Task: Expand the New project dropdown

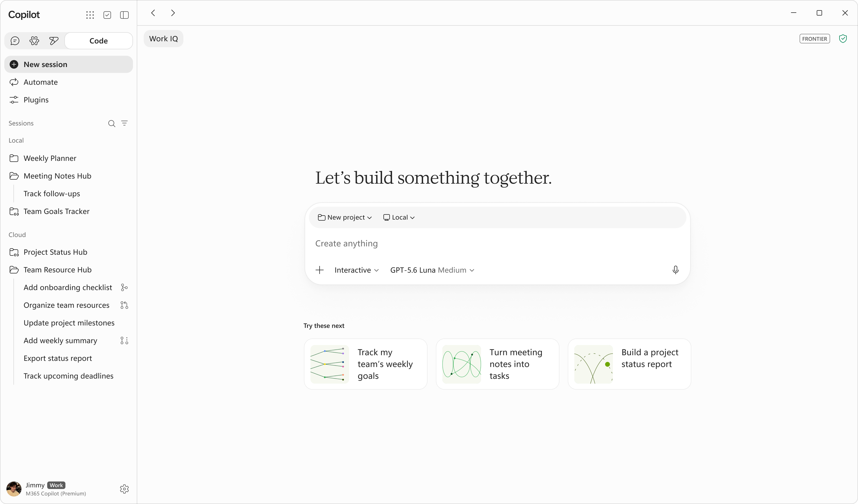Action: (345, 218)
